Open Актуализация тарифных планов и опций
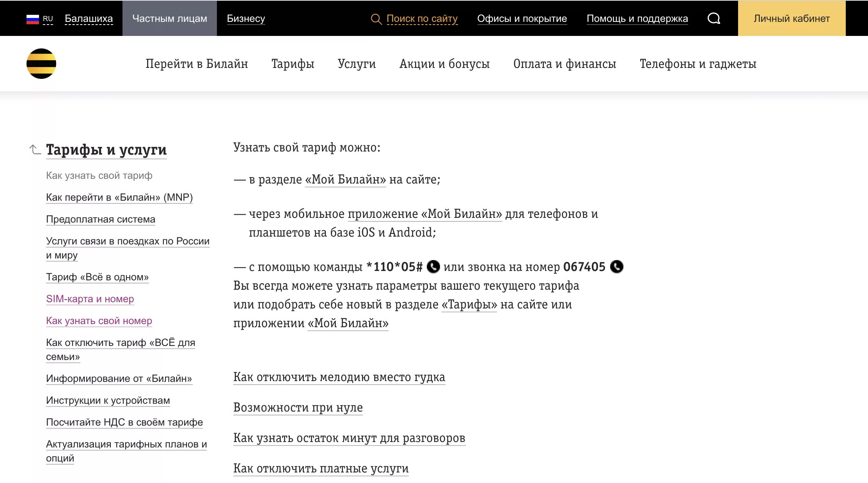 point(126,451)
